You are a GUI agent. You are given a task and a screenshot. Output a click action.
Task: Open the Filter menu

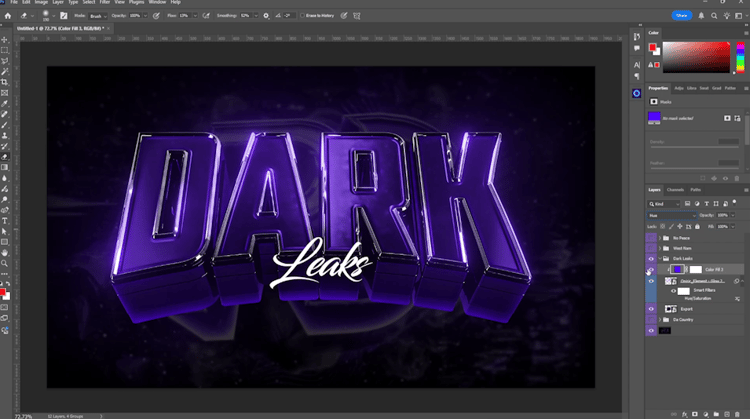(x=105, y=2)
